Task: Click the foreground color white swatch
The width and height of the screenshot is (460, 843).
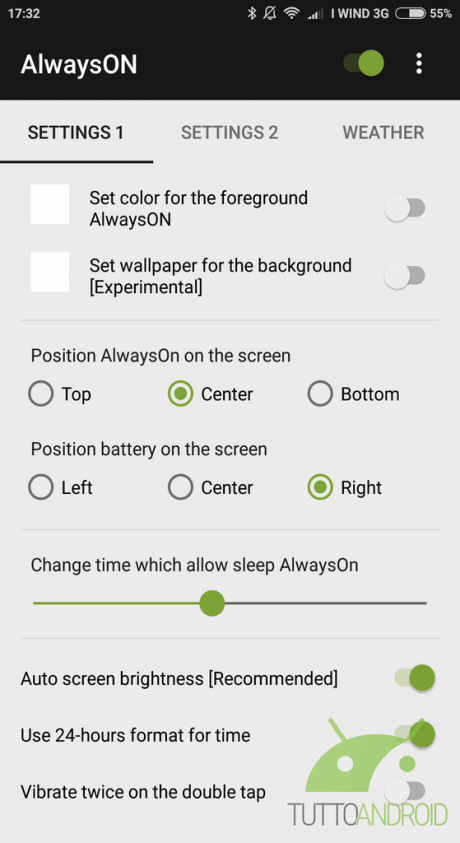Action: (x=50, y=204)
